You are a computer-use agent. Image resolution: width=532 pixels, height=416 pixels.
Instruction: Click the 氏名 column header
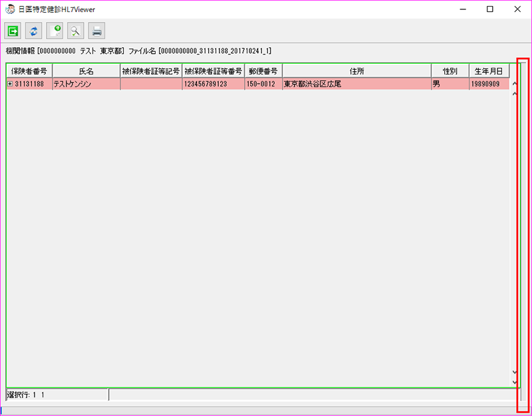pos(86,71)
